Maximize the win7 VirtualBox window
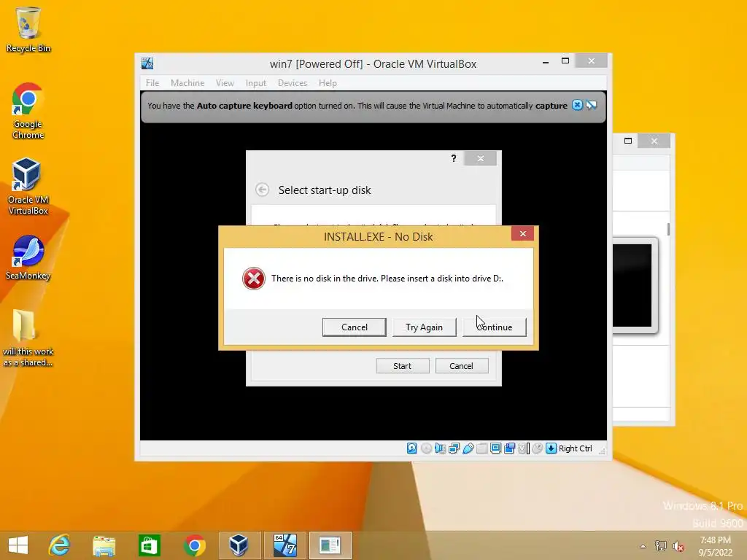 565,61
